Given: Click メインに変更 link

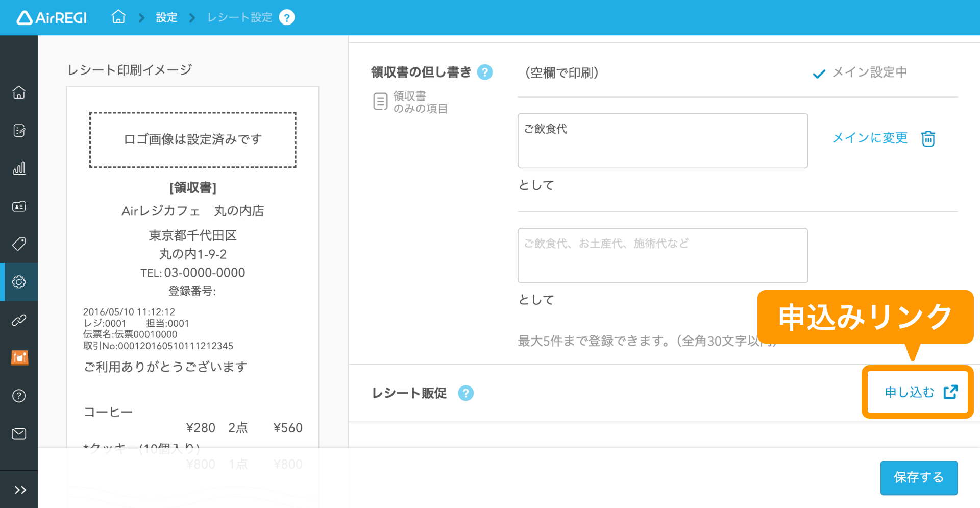Looking at the screenshot, I should coord(870,138).
